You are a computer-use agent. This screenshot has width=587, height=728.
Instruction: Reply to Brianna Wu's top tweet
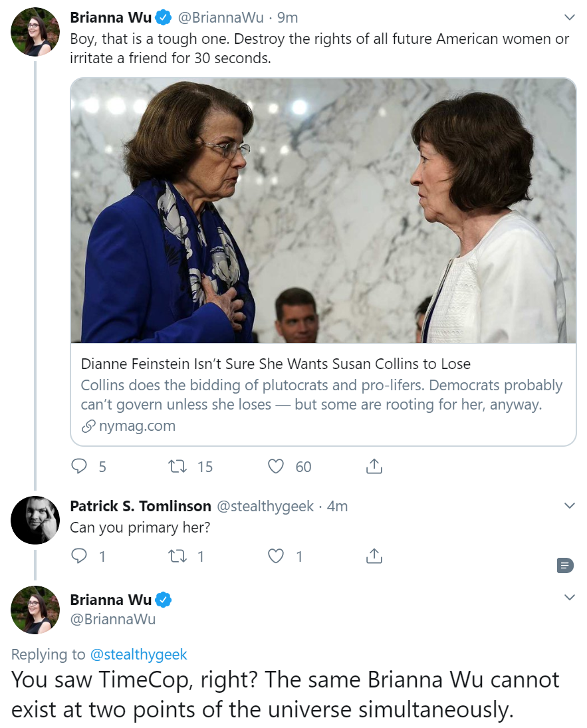[x=79, y=465]
